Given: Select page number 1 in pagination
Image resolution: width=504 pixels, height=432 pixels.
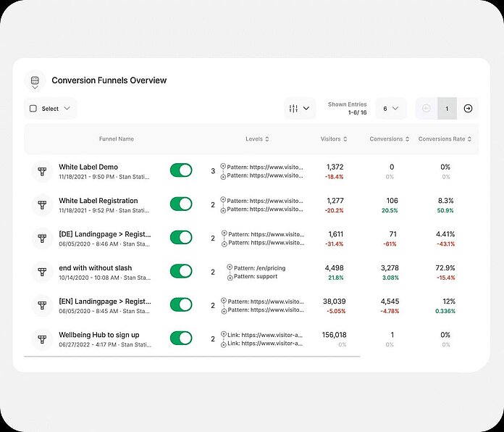Looking at the screenshot, I should click(x=447, y=109).
